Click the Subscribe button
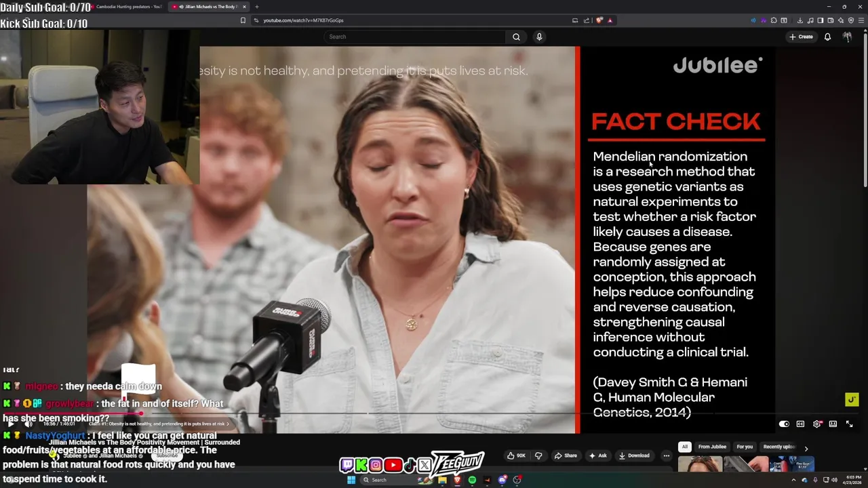The width and height of the screenshot is (868, 488). (165, 456)
